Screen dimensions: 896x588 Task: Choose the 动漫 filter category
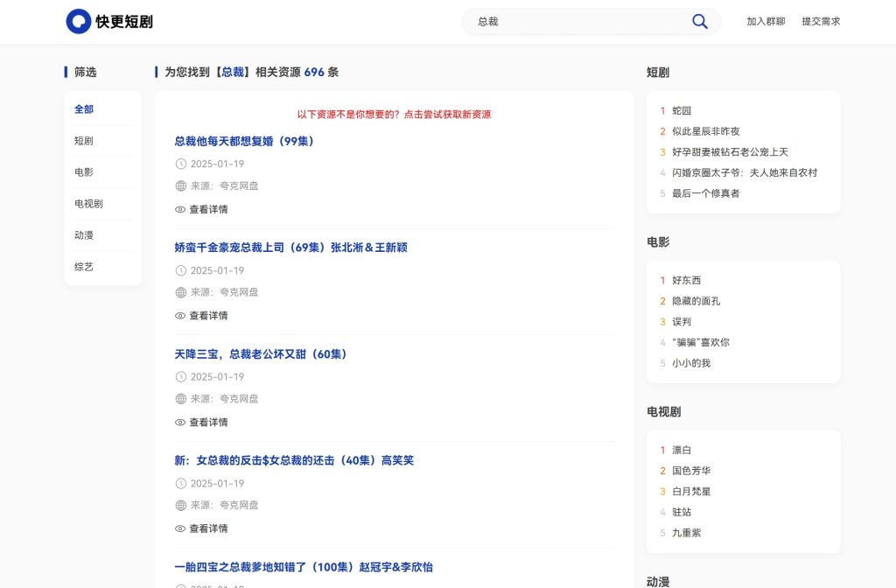tap(84, 235)
